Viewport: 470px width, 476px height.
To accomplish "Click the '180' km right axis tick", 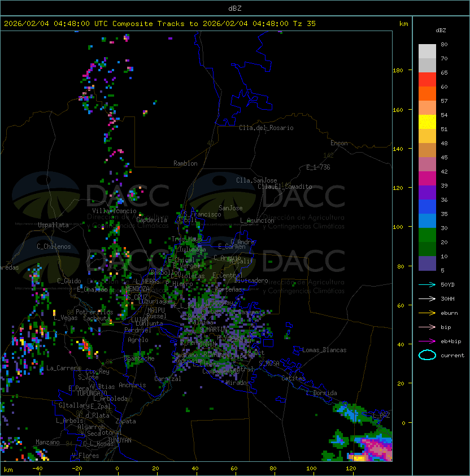I will 398,71.
